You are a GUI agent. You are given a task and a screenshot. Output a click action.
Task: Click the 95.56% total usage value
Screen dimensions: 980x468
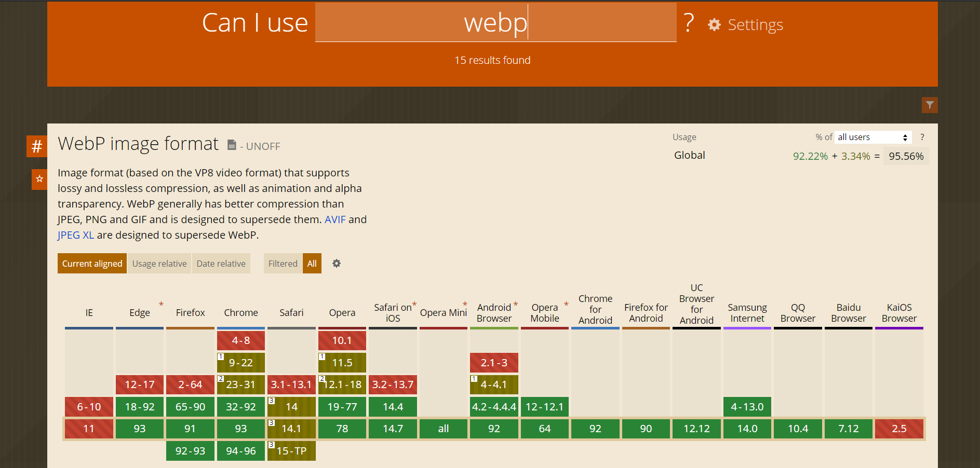(906, 156)
